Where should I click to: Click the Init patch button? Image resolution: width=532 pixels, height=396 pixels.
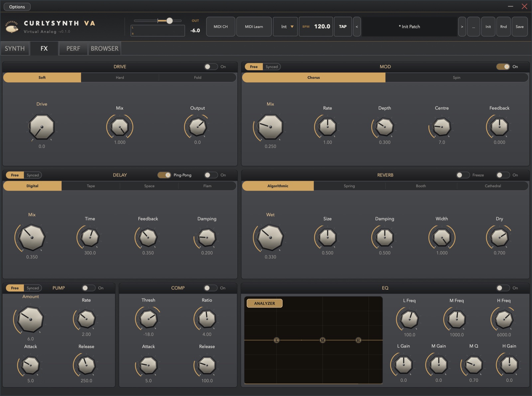(488, 27)
